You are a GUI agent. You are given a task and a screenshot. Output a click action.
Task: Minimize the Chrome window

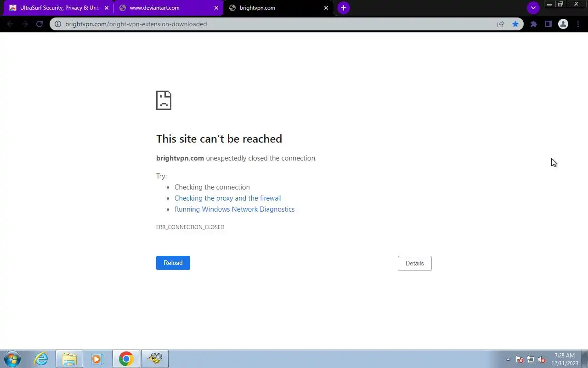(549, 4)
